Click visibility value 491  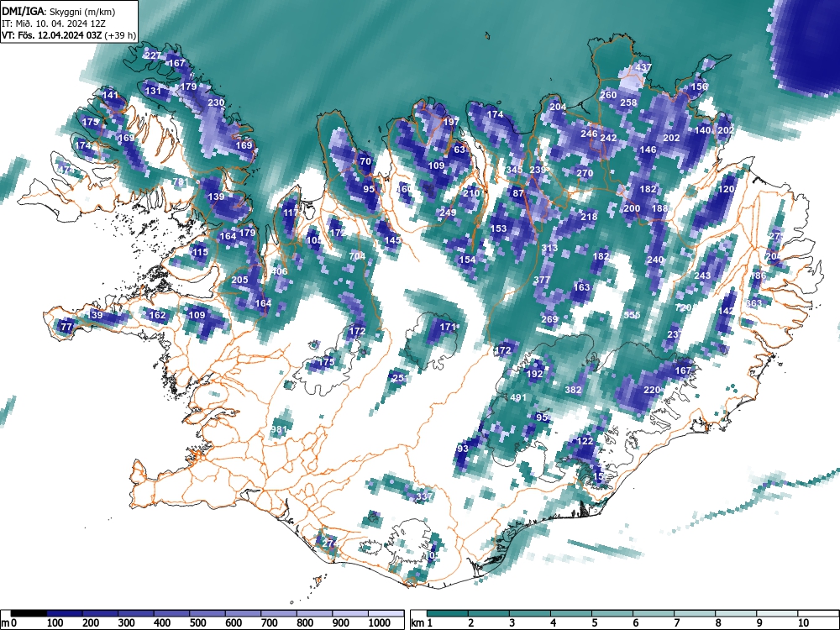(x=518, y=397)
